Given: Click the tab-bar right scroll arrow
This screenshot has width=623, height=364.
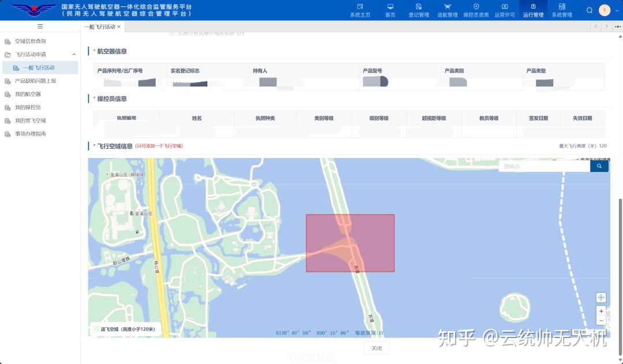Looking at the screenshot, I should click(607, 26).
